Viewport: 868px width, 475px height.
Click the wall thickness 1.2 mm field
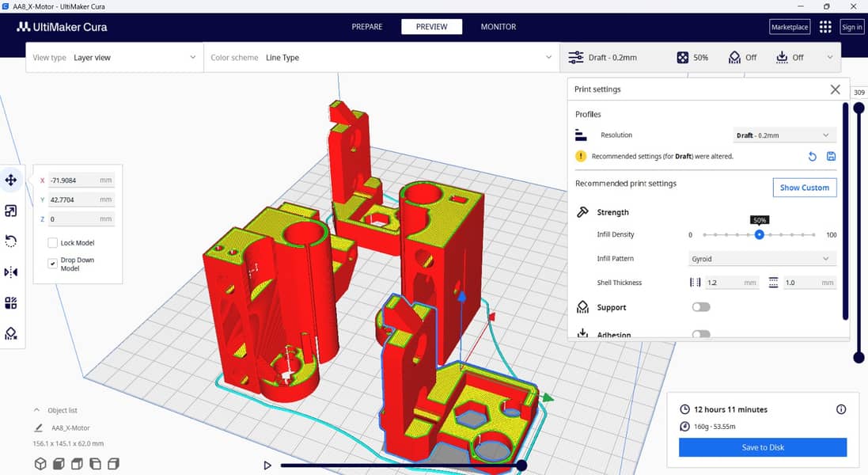tap(731, 283)
